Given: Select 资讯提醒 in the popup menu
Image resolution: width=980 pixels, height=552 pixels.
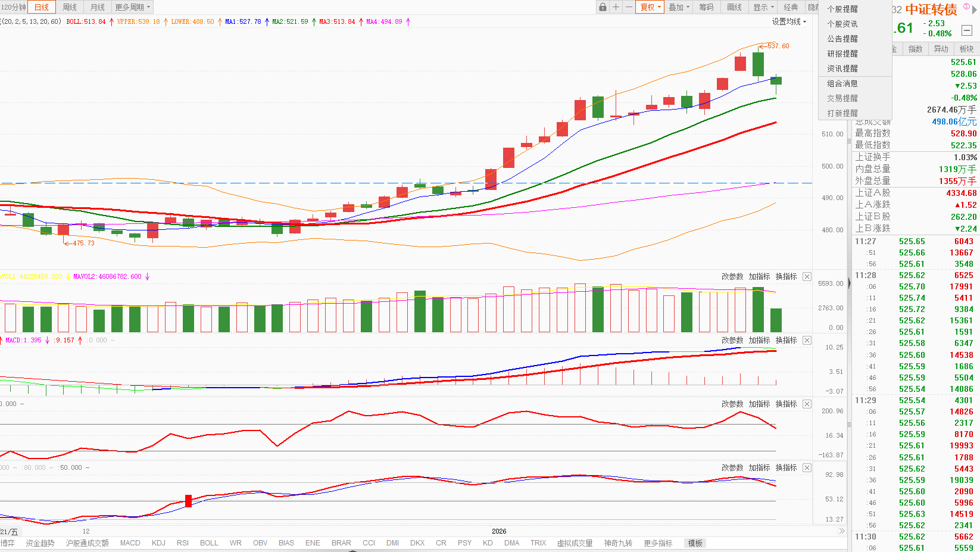Looking at the screenshot, I should 842,68.
